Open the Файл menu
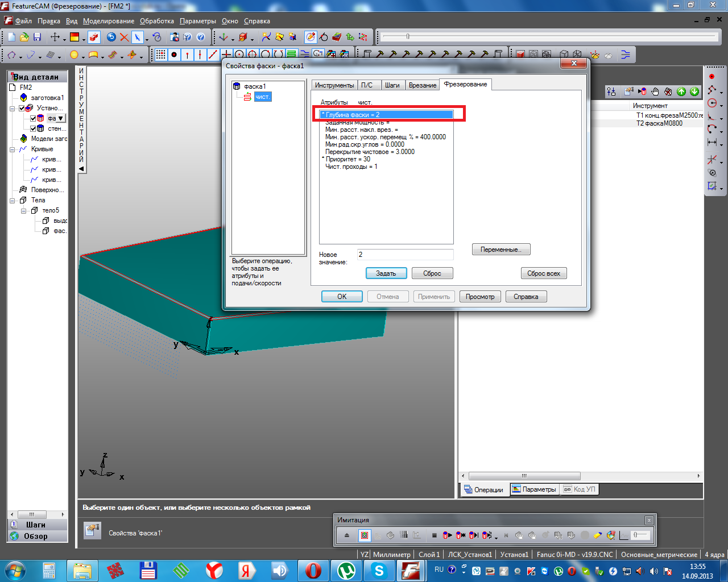 (x=23, y=21)
